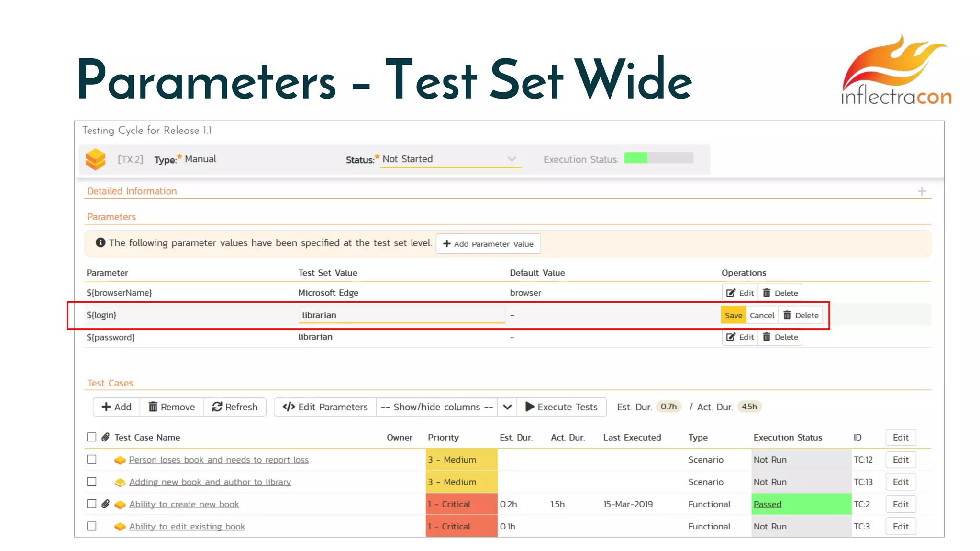980x551 pixels.
Task: Click the Passed execution status link
Action: click(768, 504)
